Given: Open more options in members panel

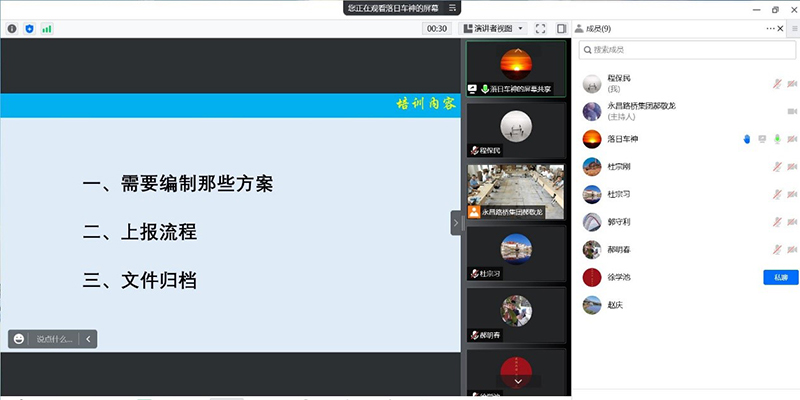Looking at the screenshot, I should point(771,29).
